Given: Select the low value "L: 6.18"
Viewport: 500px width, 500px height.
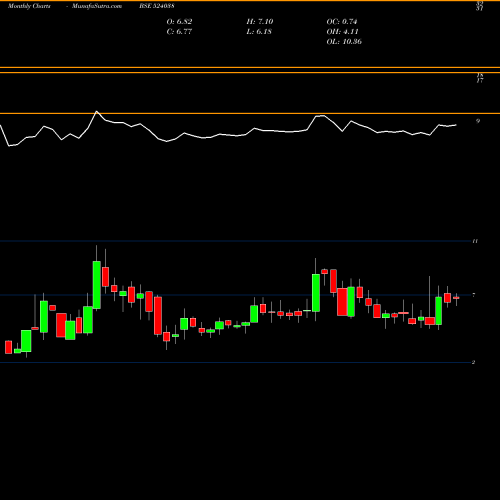Looking at the screenshot, I should click(259, 32).
